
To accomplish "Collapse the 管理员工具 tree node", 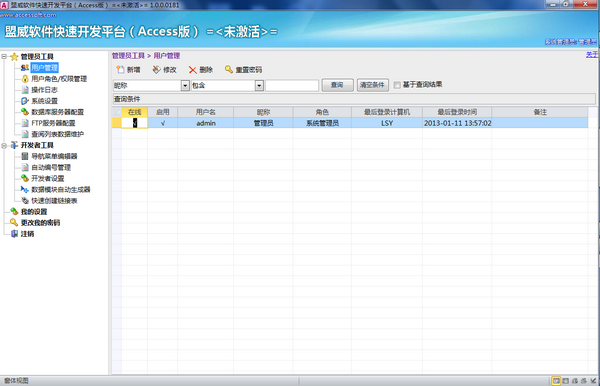I will click(x=4, y=57).
